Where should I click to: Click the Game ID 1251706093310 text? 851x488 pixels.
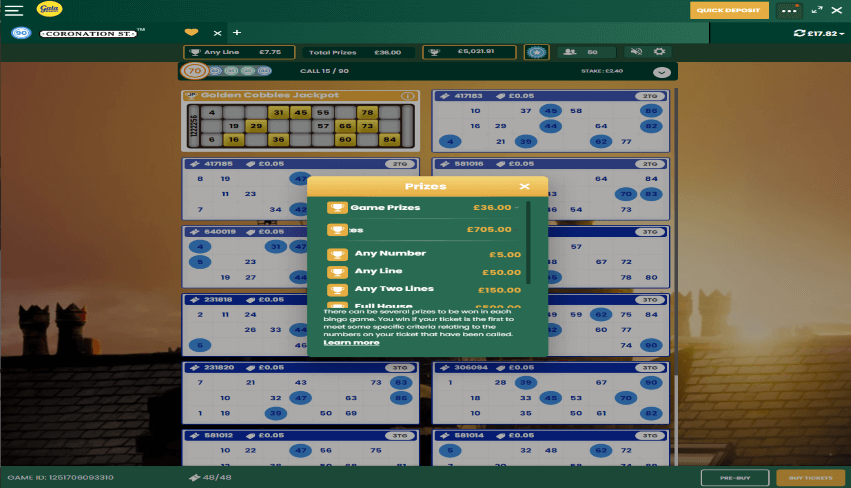(x=60, y=478)
